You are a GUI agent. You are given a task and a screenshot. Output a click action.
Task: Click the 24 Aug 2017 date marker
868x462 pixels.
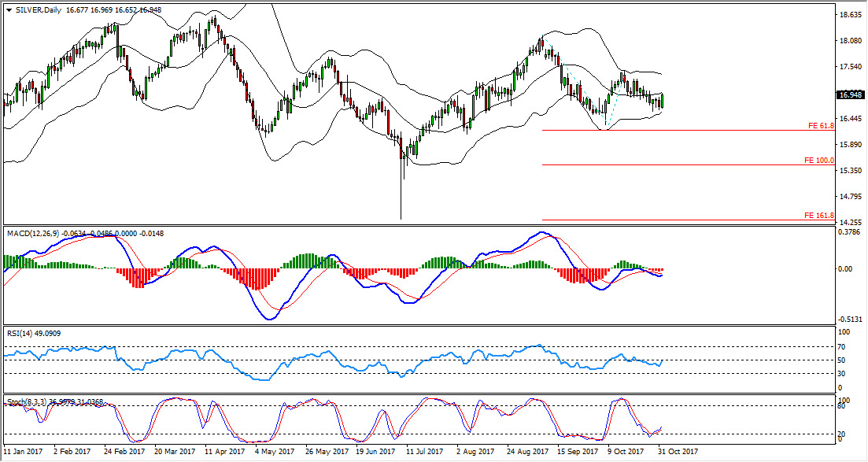pos(526,452)
